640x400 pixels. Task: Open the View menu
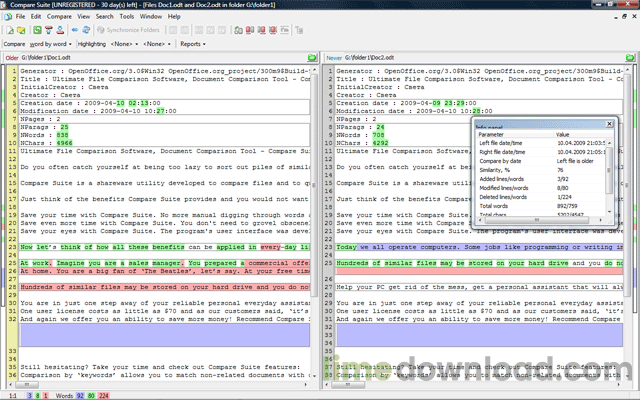84,17
